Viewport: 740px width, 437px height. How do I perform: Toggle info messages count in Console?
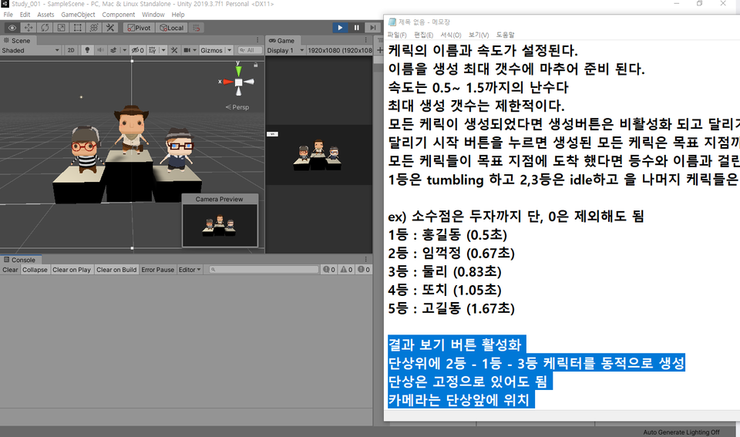point(329,269)
